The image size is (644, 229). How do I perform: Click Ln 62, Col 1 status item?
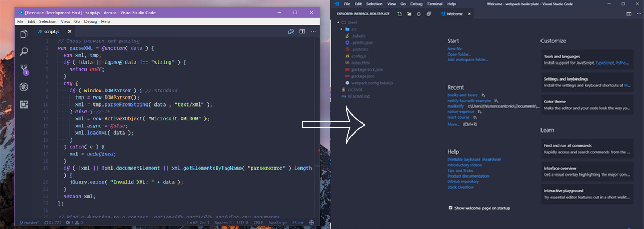coord(199,223)
